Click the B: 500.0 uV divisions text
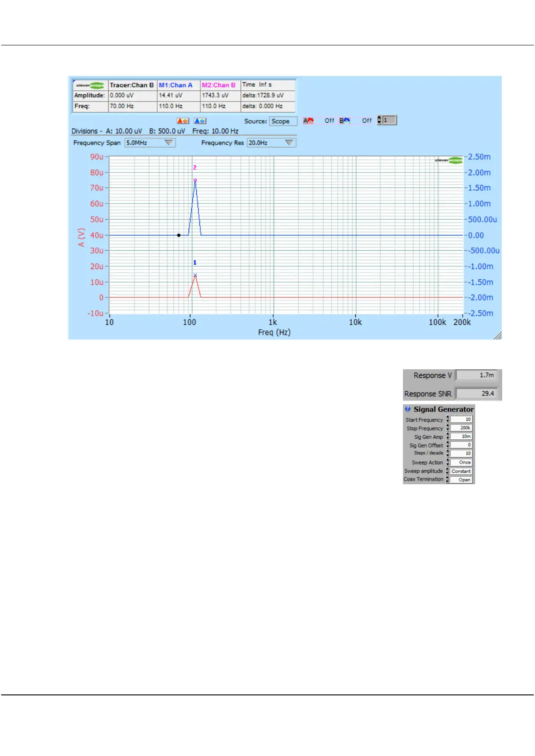 tap(167, 131)
